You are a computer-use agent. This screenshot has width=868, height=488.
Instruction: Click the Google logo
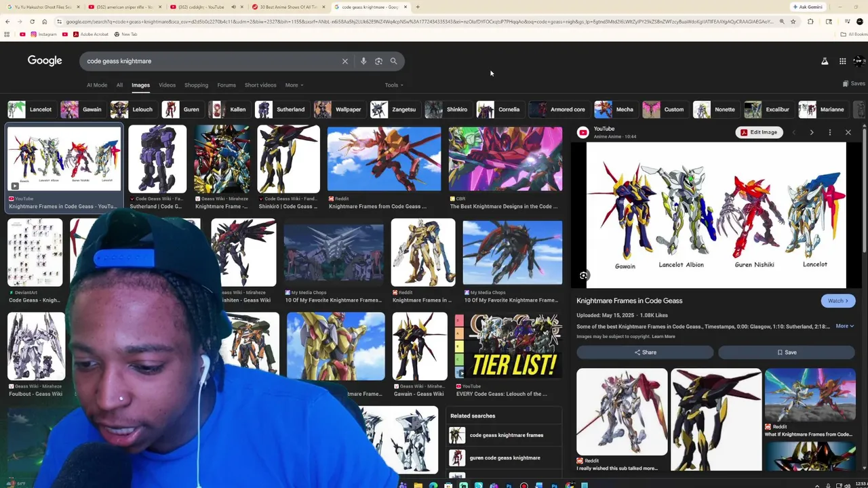pyautogui.click(x=45, y=60)
